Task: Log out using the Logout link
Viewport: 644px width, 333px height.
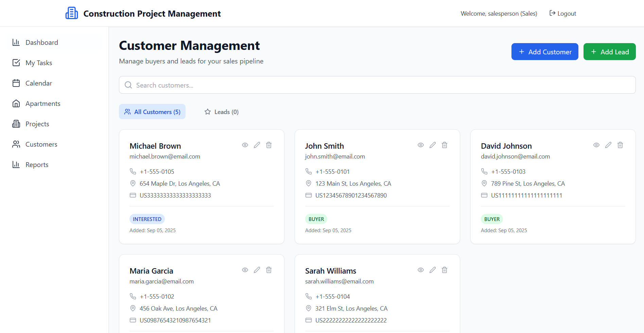Action: 563,14
